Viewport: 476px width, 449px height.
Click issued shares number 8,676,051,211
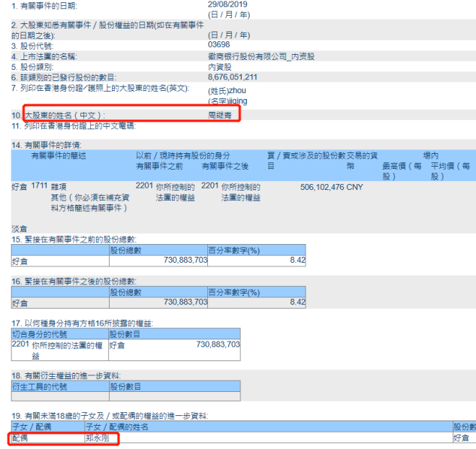click(232, 77)
